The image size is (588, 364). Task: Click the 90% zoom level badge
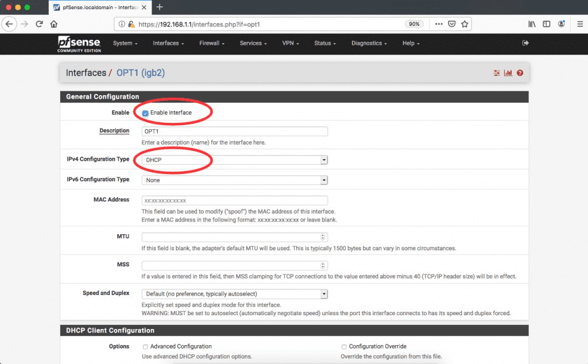click(x=414, y=24)
